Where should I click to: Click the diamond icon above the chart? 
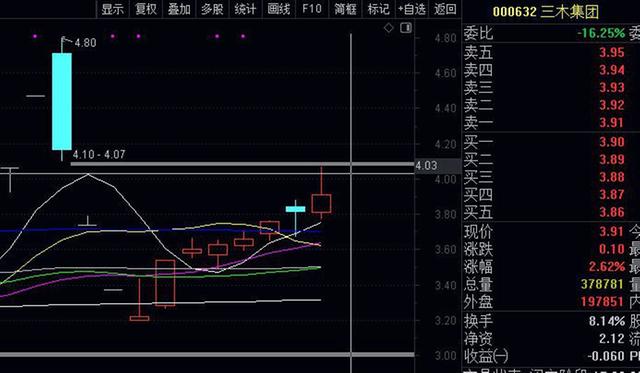pyautogui.click(x=389, y=28)
